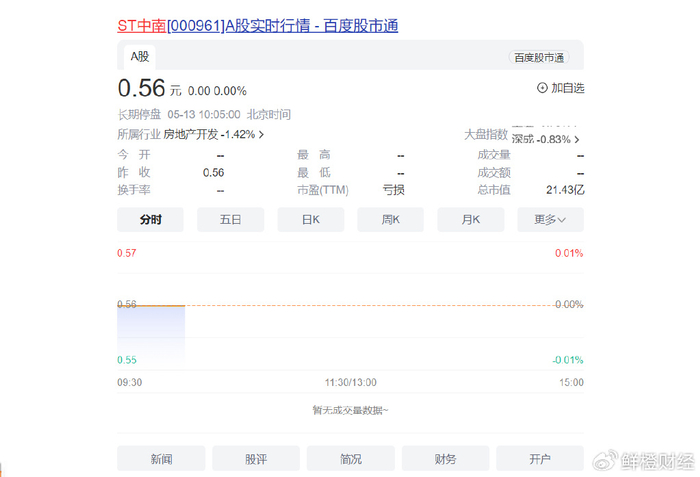Image resolution: width=700 pixels, height=477 pixels.
Task: Switch to the 月K chart tab
Action: (x=471, y=220)
